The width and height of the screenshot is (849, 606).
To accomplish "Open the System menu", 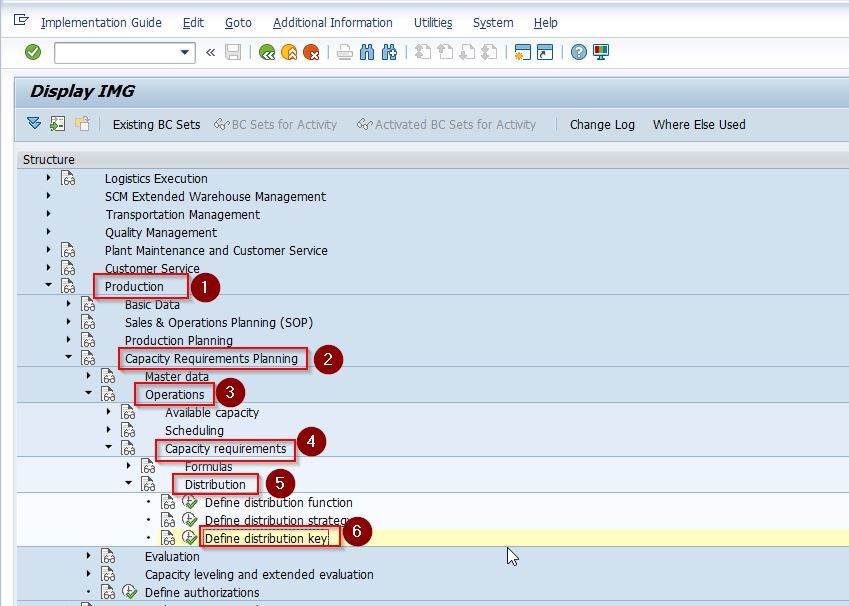I will coord(493,23).
